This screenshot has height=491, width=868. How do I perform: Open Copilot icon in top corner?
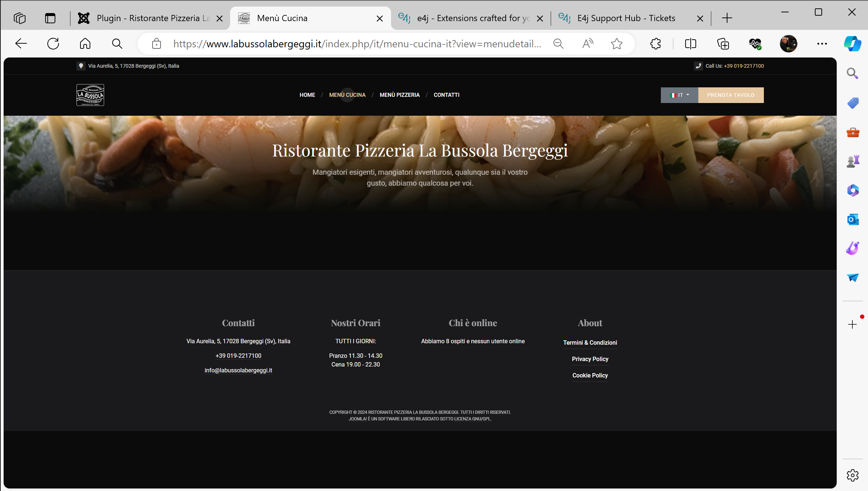tap(852, 44)
